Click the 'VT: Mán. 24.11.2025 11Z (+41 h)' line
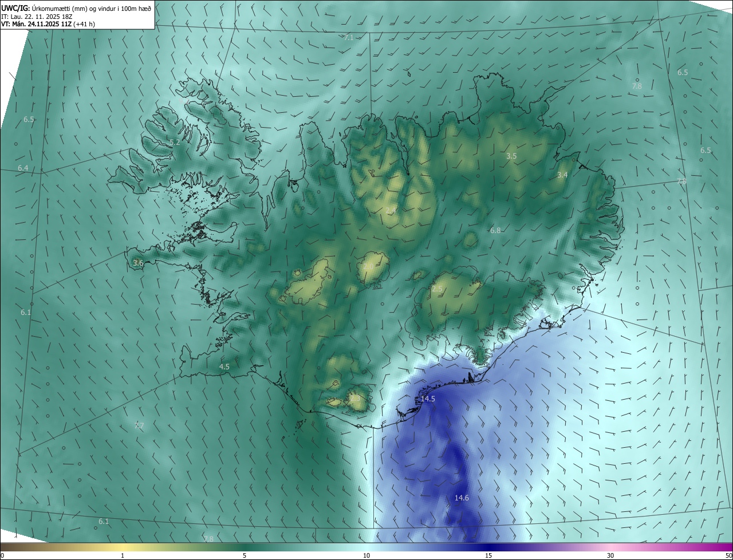This screenshot has height=560, width=733. [x=48, y=24]
